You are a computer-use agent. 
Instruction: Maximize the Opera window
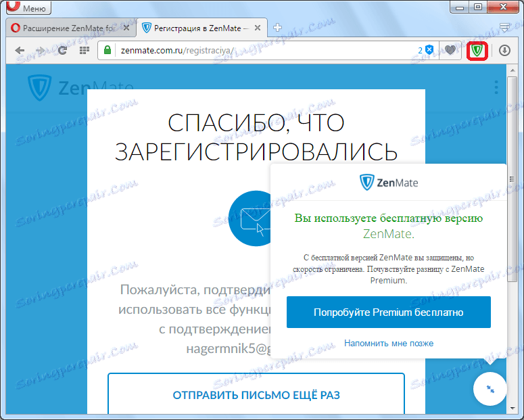click(478, 7)
